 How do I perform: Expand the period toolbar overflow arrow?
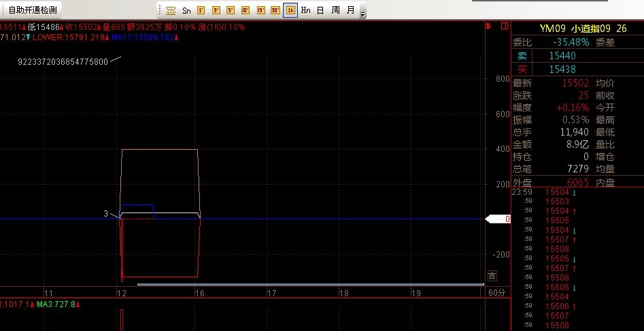click(x=362, y=13)
